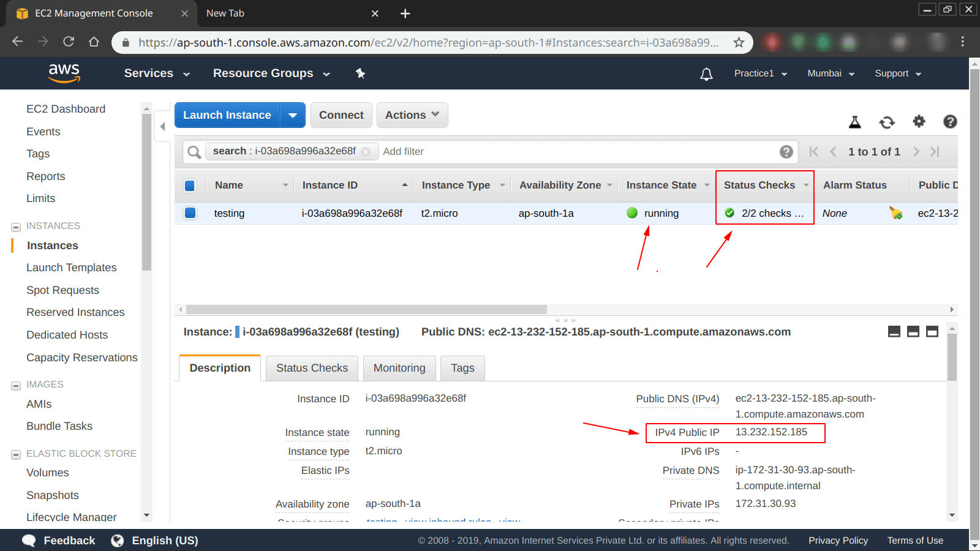Reload the browser page
The height and width of the screenshot is (551, 980).
click(69, 42)
